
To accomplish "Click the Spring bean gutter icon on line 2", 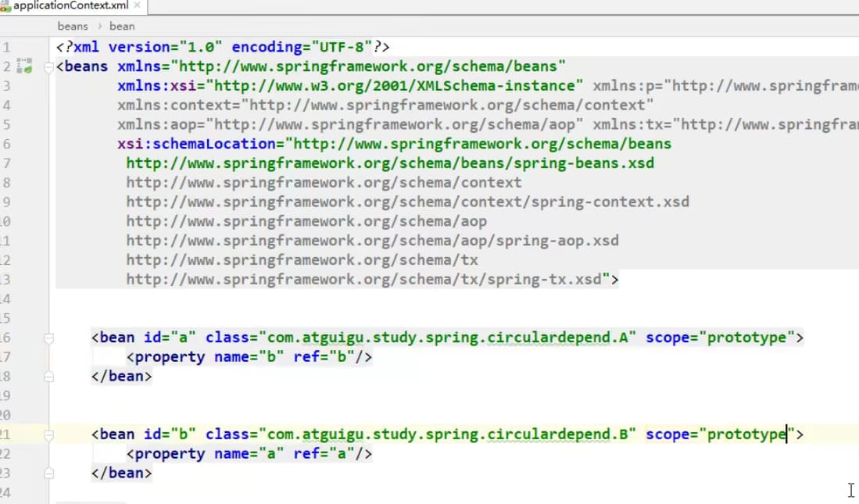I will point(24,66).
